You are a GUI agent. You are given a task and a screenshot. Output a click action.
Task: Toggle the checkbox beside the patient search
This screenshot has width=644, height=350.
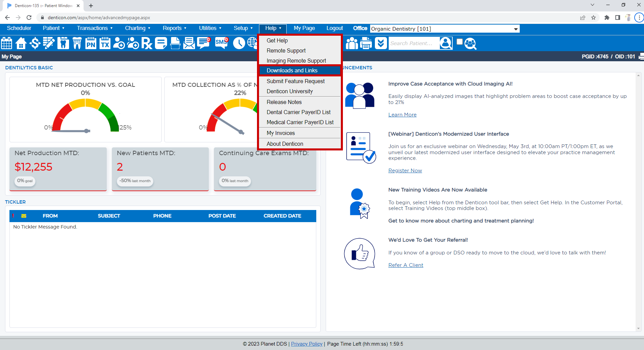[459, 41]
